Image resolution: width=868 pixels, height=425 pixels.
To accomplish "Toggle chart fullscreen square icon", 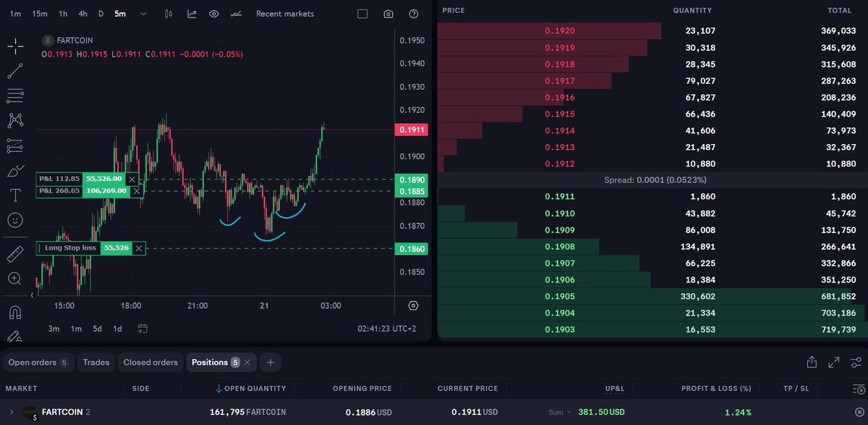I will (x=363, y=14).
